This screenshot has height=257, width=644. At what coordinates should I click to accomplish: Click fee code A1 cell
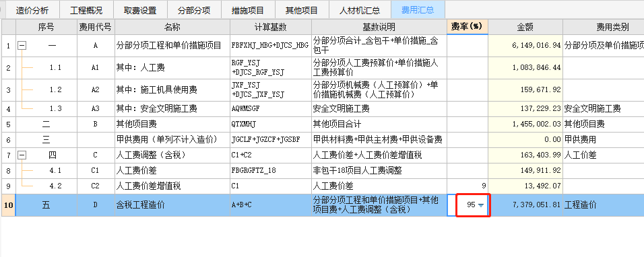click(x=96, y=68)
